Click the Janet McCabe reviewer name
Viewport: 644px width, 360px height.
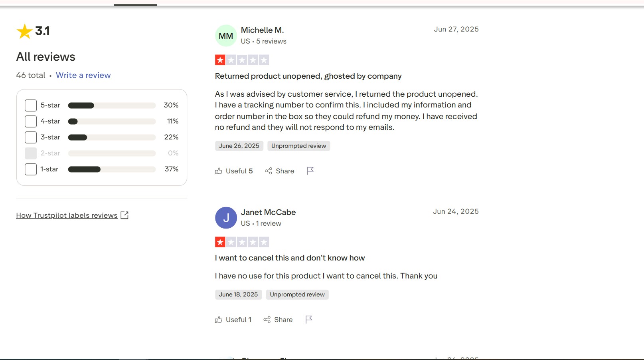point(268,213)
